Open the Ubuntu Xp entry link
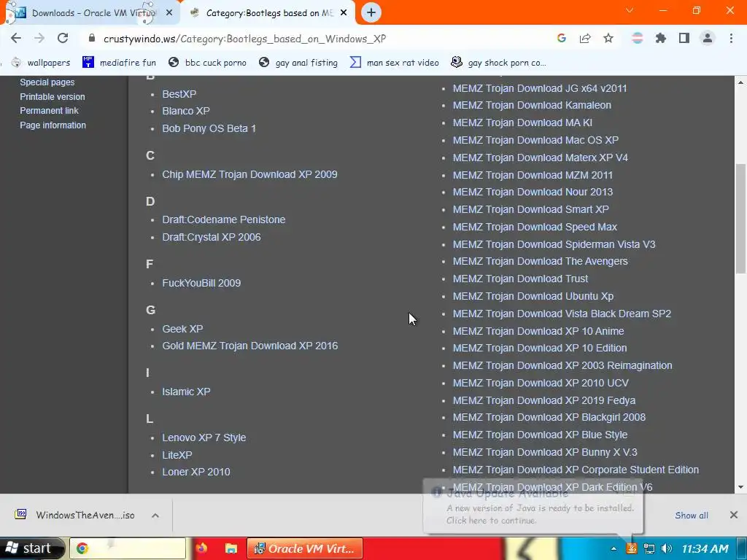747x560 pixels. tap(533, 296)
